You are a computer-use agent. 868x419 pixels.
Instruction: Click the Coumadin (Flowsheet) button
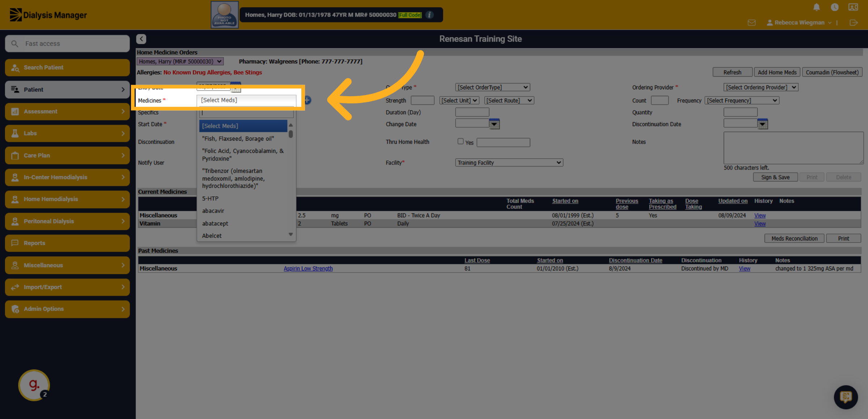click(832, 72)
